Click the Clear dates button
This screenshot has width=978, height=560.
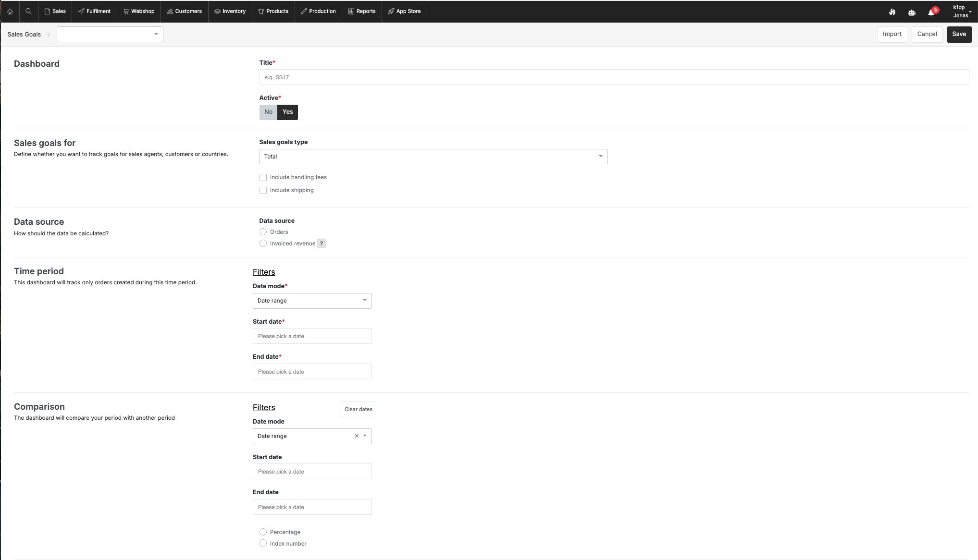(x=359, y=409)
